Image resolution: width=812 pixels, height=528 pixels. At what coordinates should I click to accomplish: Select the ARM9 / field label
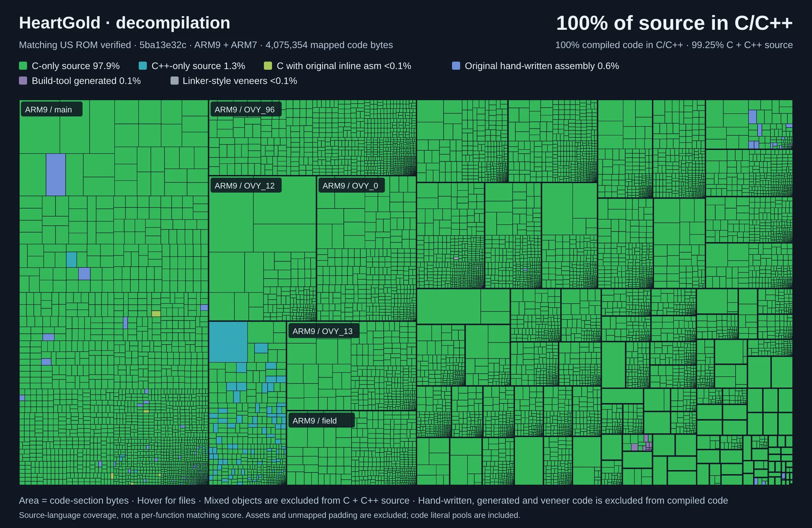321,421
